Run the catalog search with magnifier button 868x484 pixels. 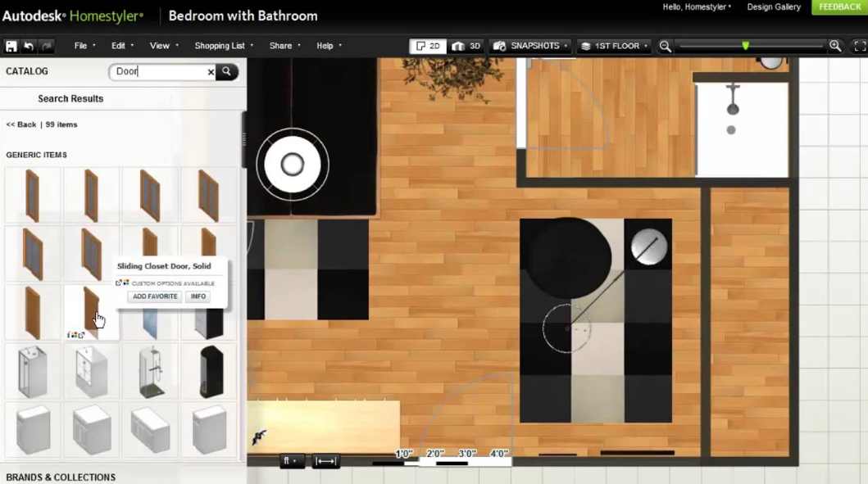click(x=227, y=72)
